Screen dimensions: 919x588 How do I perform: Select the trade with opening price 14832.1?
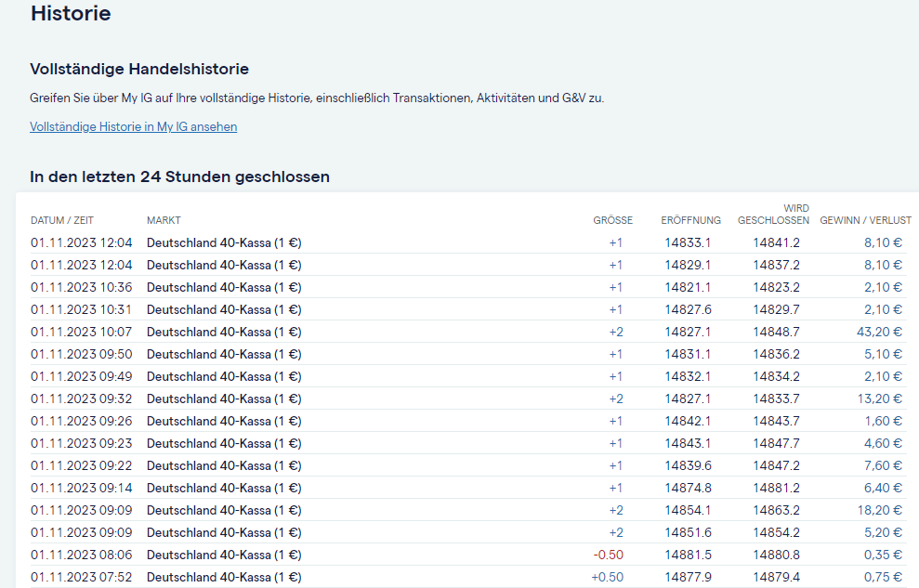pos(688,376)
